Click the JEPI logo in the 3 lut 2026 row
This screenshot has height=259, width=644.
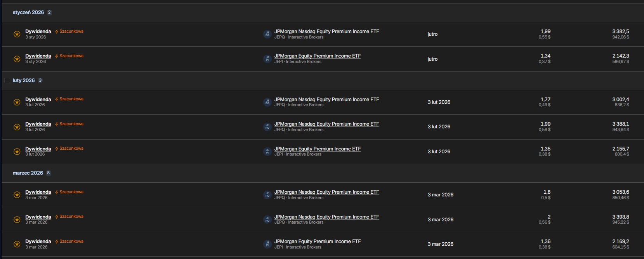pyautogui.click(x=267, y=152)
